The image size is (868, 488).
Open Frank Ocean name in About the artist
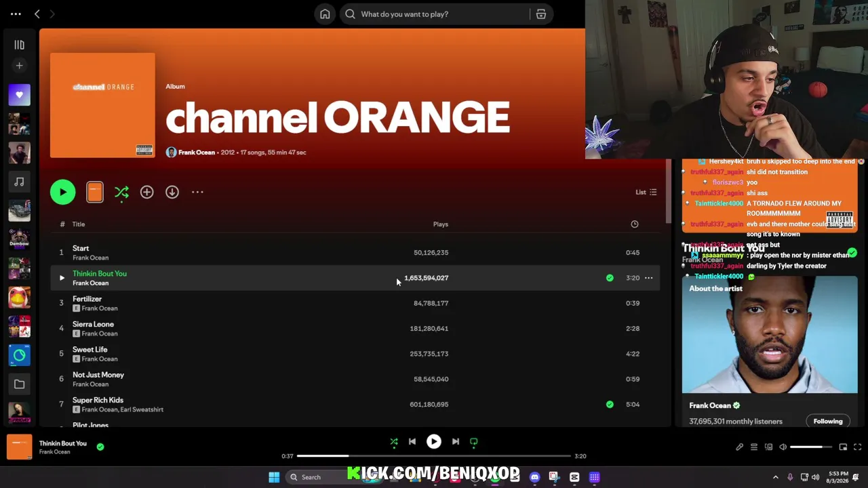point(710,405)
